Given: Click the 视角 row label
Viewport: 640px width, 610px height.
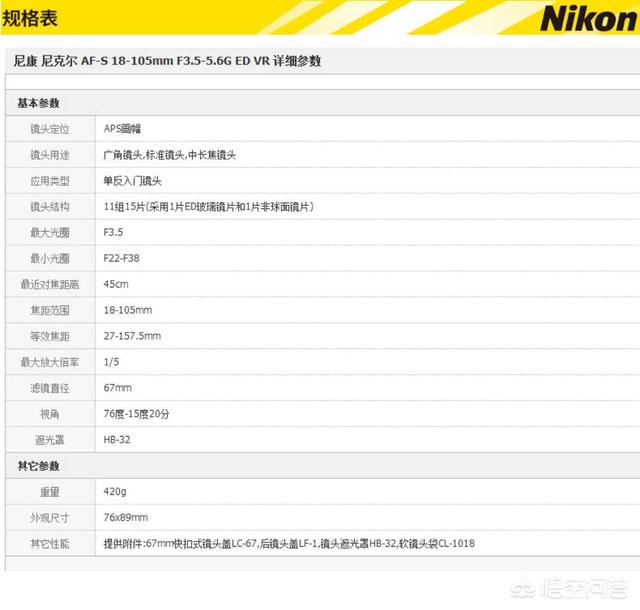Looking at the screenshot, I should pyautogui.click(x=50, y=414).
